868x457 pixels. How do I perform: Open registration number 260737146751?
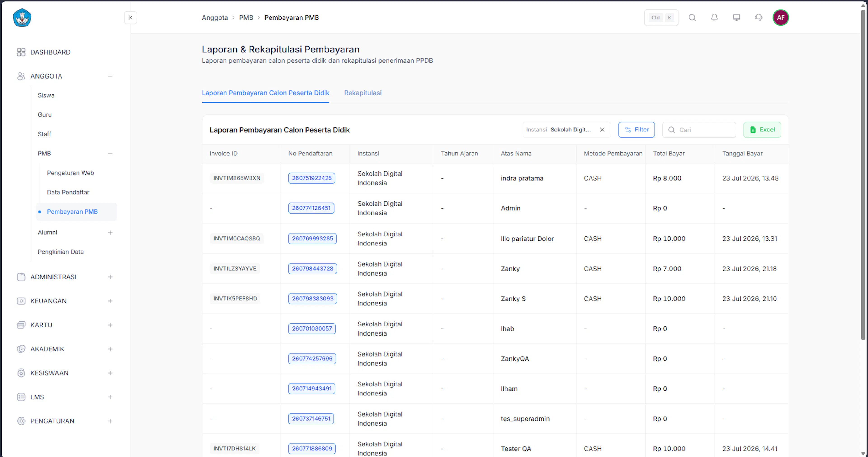tap(311, 419)
